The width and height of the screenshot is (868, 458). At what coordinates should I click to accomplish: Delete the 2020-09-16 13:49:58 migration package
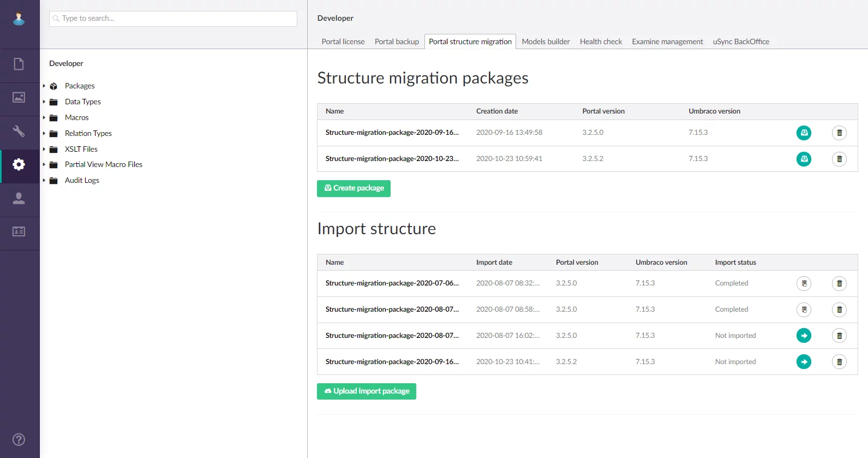click(x=839, y=133)
